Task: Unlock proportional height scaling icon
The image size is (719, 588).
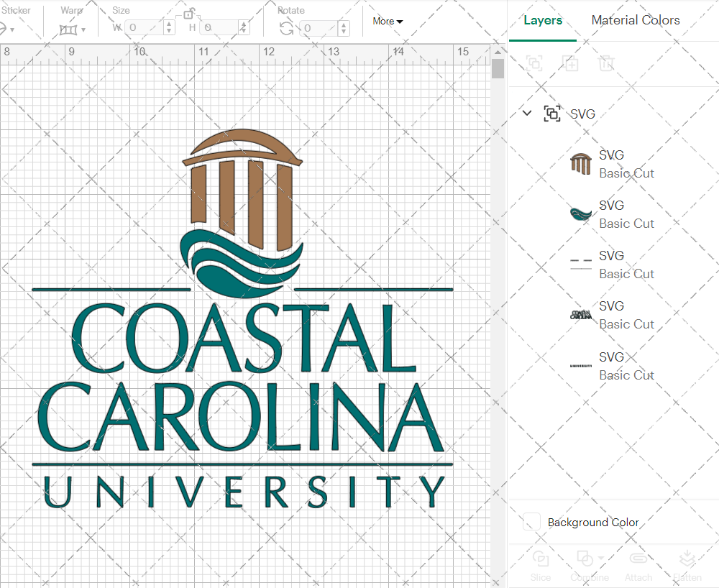Action: [189, 14]
